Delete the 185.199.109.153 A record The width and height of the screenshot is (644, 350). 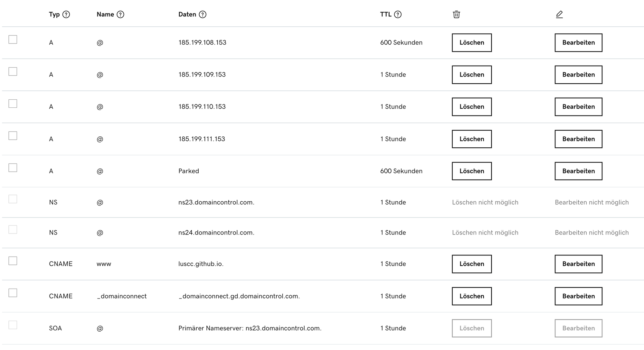[472, 75]
